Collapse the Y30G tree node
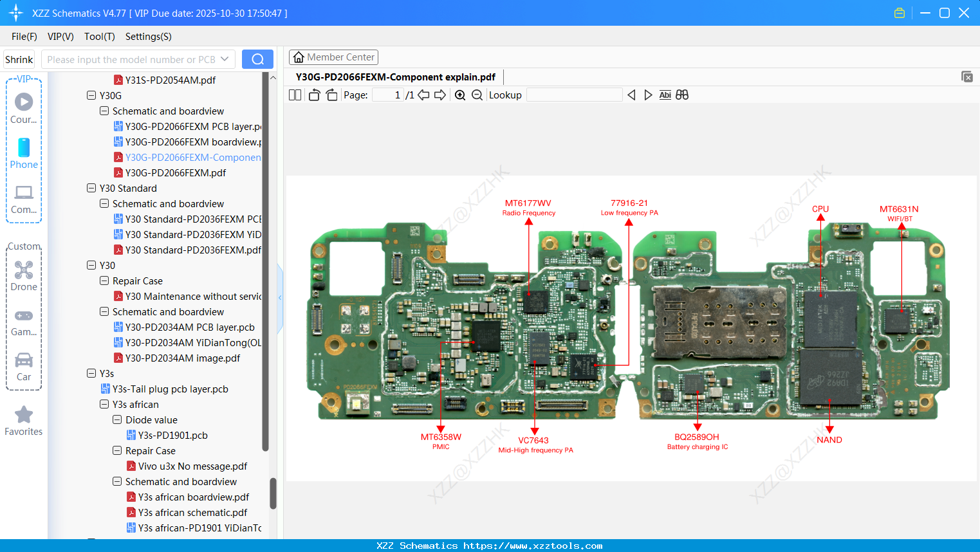 click(x=91, y=95)
